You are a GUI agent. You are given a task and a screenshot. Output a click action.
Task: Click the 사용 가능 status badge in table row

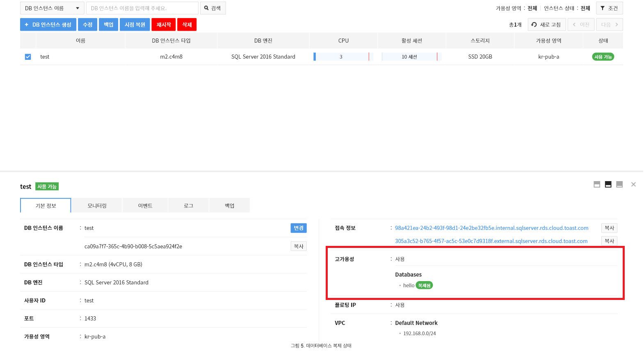pos(603,57)
